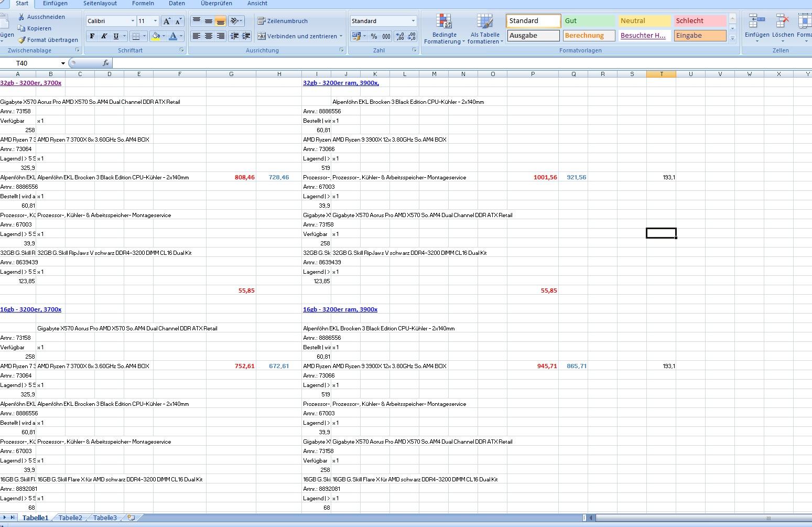The height and width of the screenshot is (527, 812).
Task: Open fill color dropdown arrow
Action: point(164,36)
